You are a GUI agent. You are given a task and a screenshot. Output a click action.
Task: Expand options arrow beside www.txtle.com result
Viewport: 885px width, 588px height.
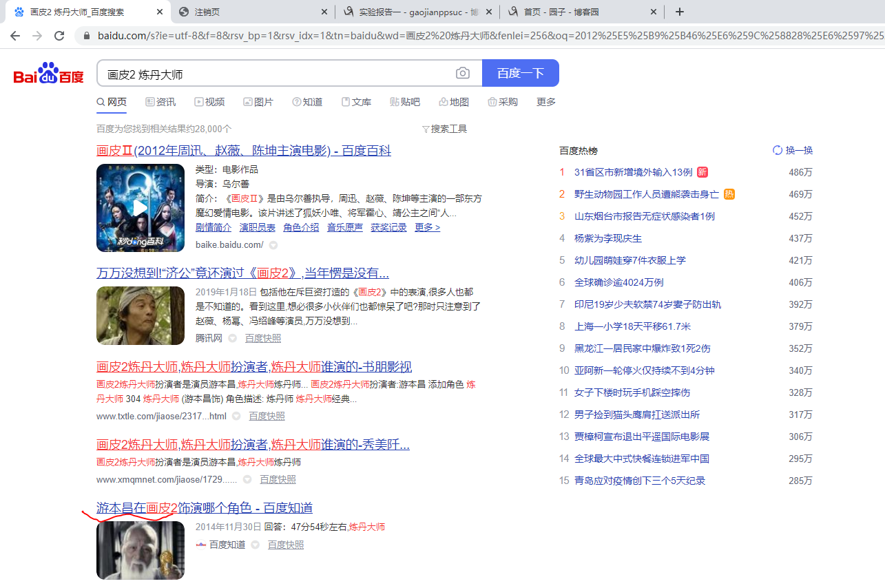tap(236, 416)
